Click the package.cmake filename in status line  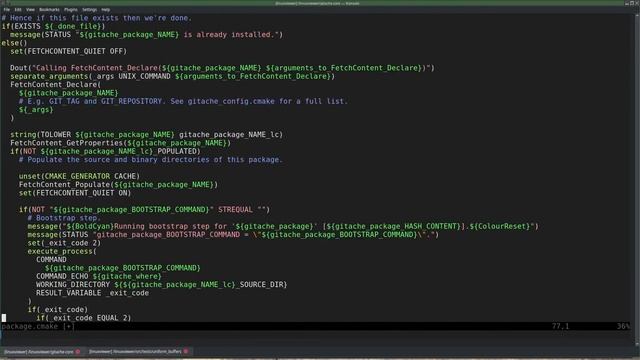coord(29,327)
